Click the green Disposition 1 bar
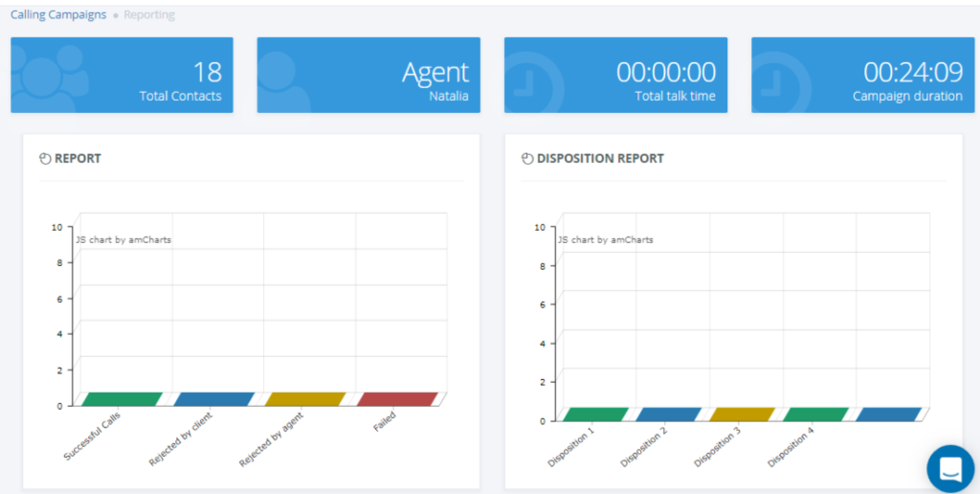The height and width of the screenshot is (494, 980). pos(595,414)
